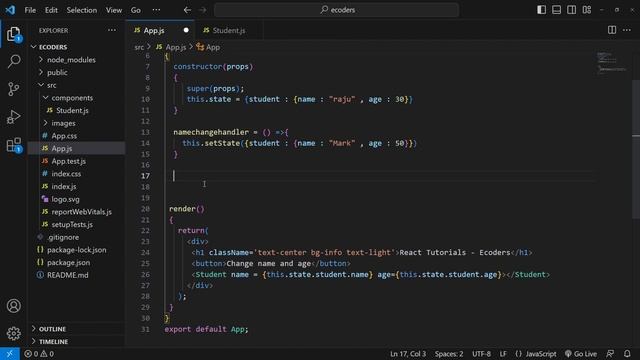Open Source Control view
The width and height of the screenshot is (640, 360).
[x=13, y=89]
